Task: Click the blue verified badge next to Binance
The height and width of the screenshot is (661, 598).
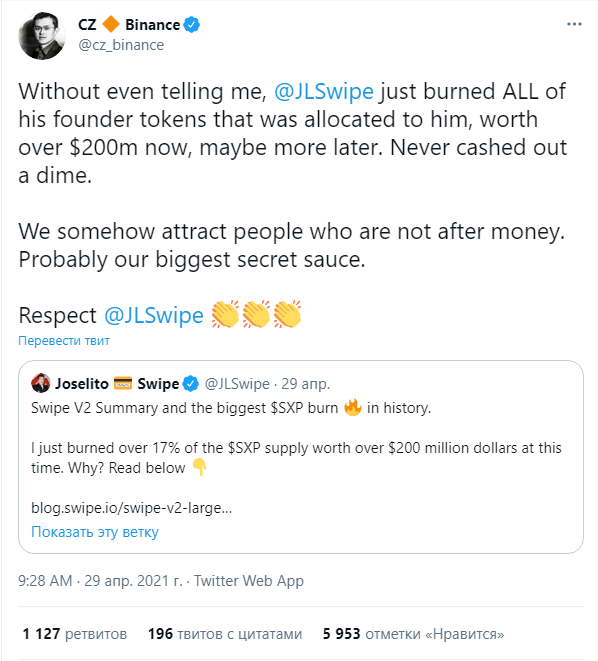Action: point(192,25)
